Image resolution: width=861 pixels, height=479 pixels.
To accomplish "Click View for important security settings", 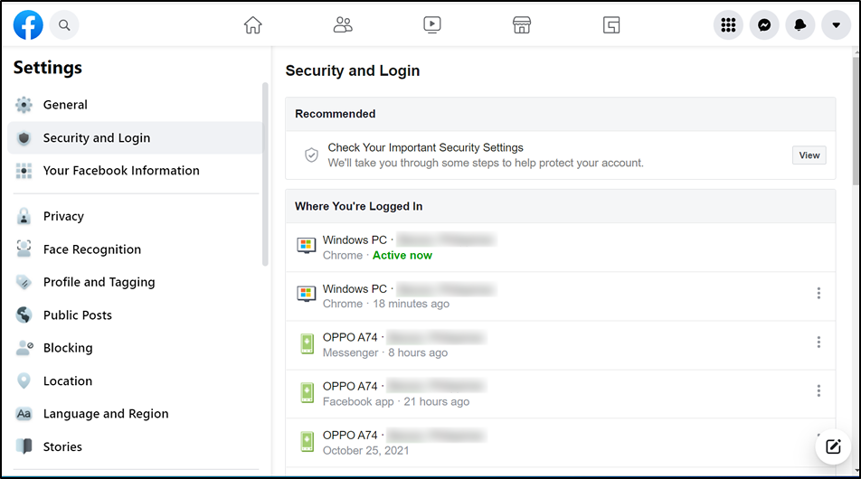I will pyautogui.click(x=809, y=155).
